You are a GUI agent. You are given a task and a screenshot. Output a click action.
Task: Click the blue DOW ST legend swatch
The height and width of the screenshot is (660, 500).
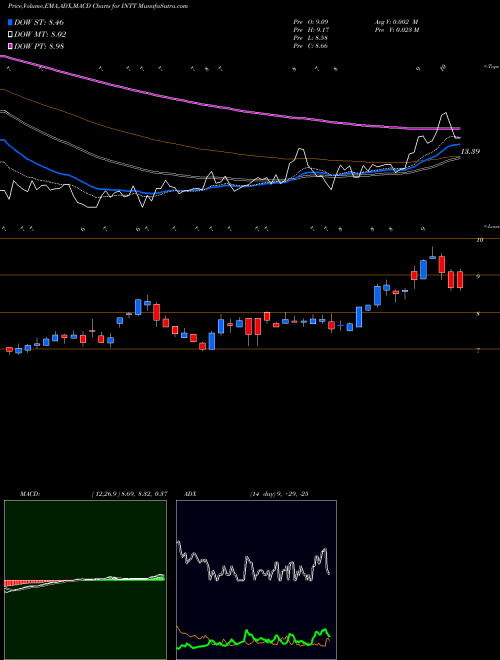pos(10,22)
